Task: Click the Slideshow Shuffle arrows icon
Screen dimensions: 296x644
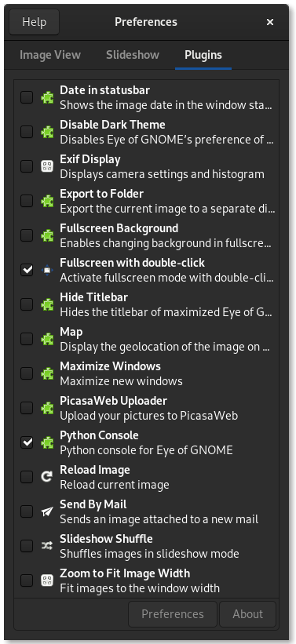Action: pyautogui.click(x=47, y=546)
